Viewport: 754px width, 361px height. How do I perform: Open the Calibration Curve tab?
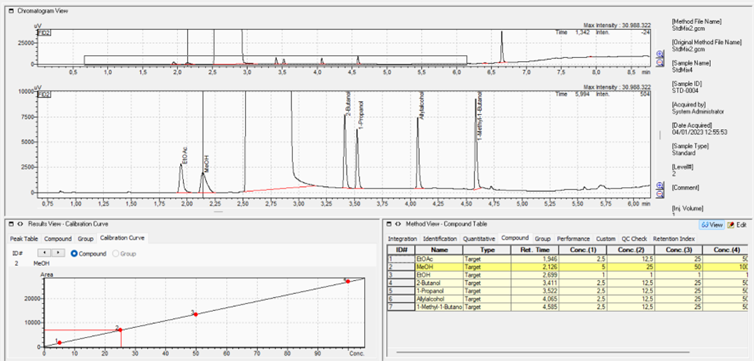[123, 238]
